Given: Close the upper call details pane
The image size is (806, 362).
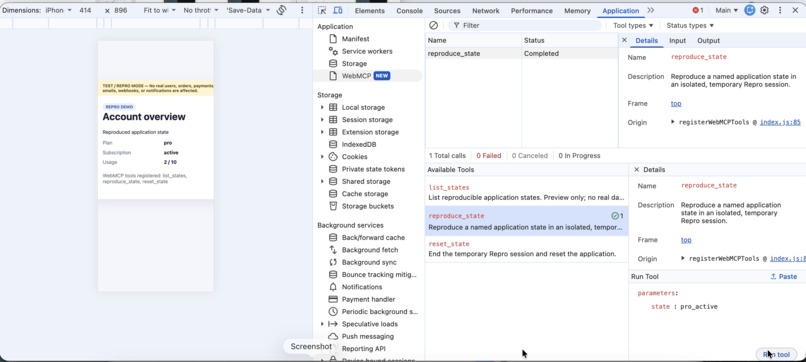Looking at the screenshot, I should [624, 40].
